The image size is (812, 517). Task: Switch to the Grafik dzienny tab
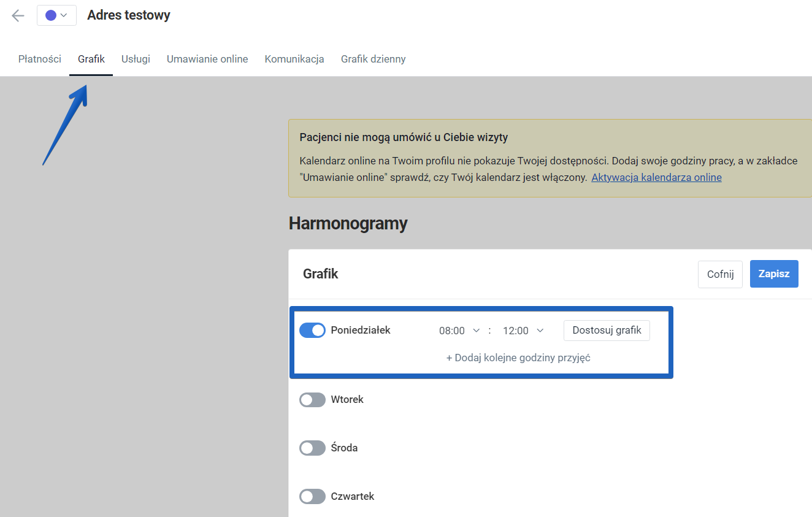pos(373,59)
